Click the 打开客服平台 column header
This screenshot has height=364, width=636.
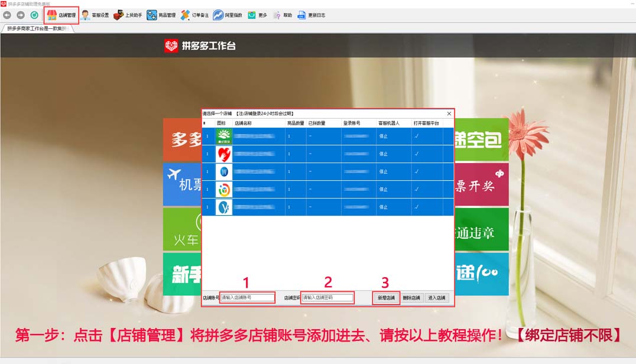(427, 123)
